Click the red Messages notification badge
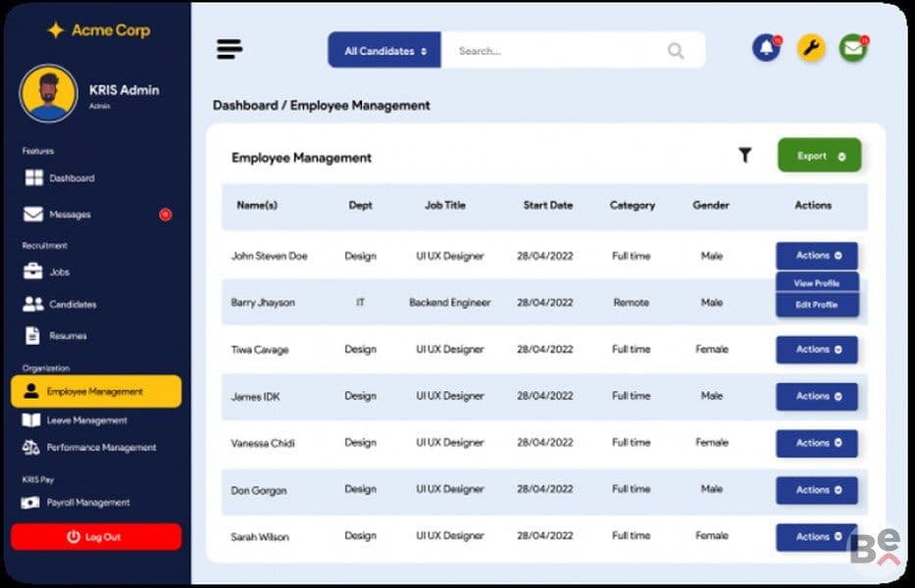This screenshot has width=915, height=588. pyautogui.click(x=165, y=215)
